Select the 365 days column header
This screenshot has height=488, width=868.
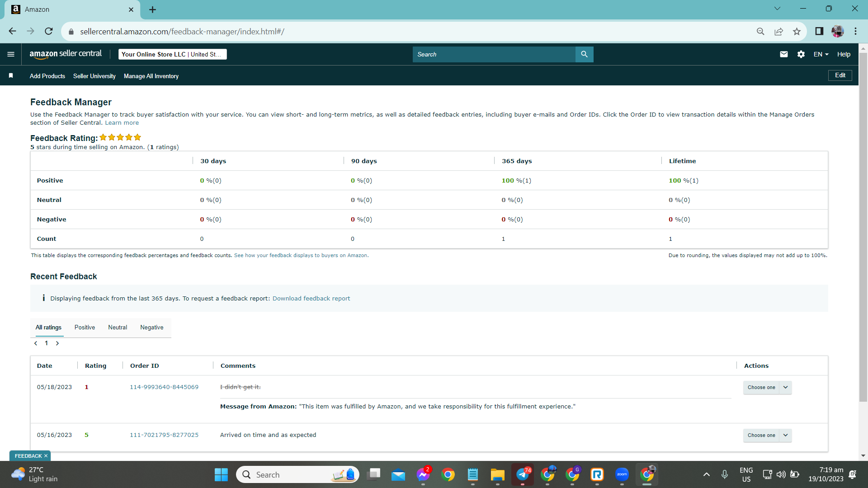point(517,161)
